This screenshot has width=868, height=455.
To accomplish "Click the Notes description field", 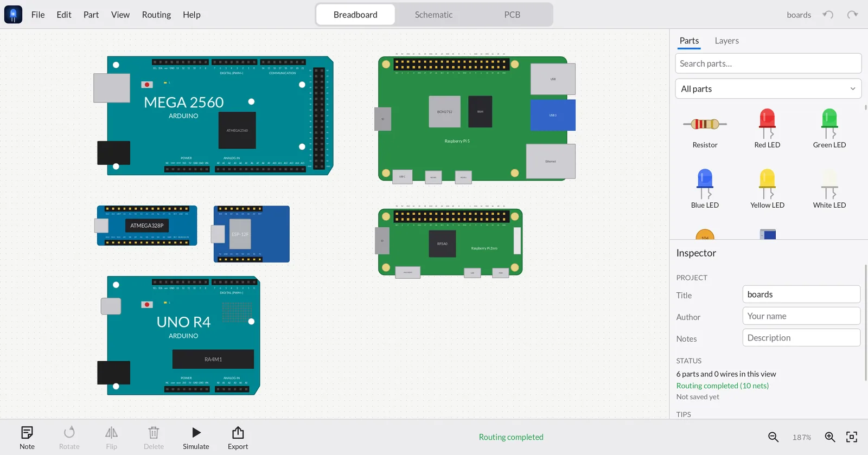I will coord(801,338).
